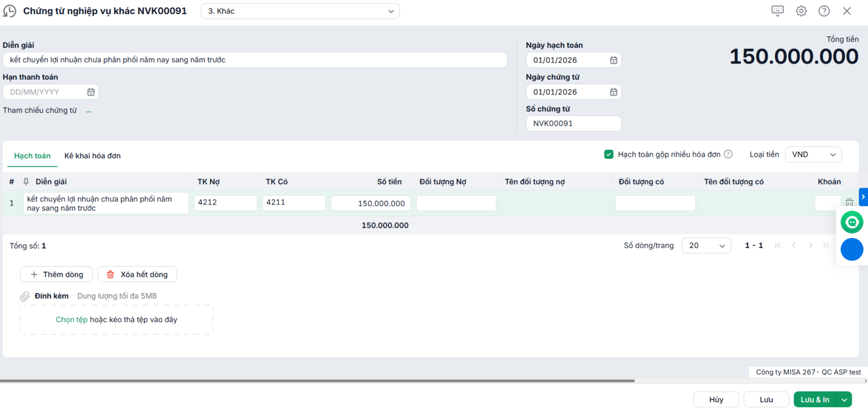Click the TK Nợ cell 4212
Image resolution: width=868 pixels, height=410 pixels.
226,203
